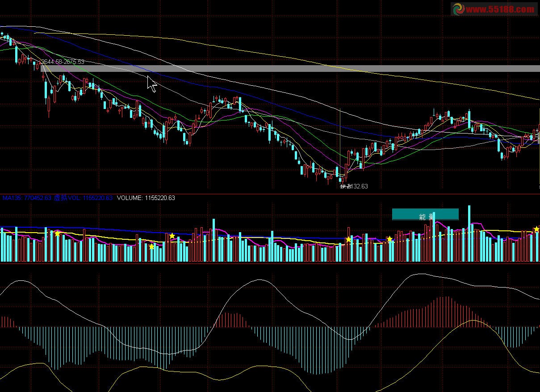Click the yellow star under the dotted crosshair line

(348, 240)
